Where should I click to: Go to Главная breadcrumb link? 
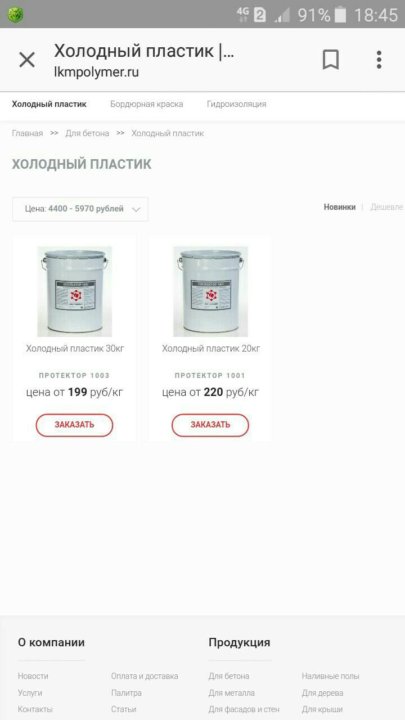27,133
